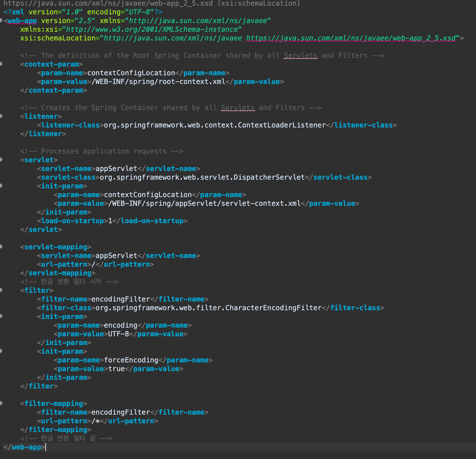Click the DispatcherServlet class name text
This screenshot has width=476, height=459.
pyautogui.click(x=269, y=178)
